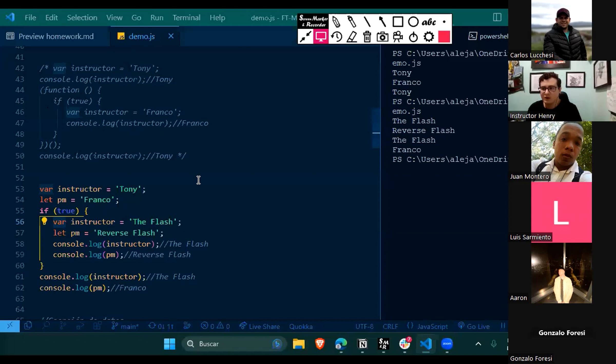This screenshot has height=364, width=616.
Task: Click Live Share in status bar
Action: pyautogui.click(x=260, y=326)
